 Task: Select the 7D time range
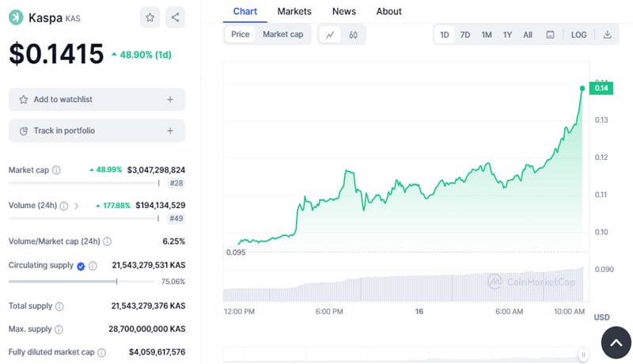pos(465,35)
